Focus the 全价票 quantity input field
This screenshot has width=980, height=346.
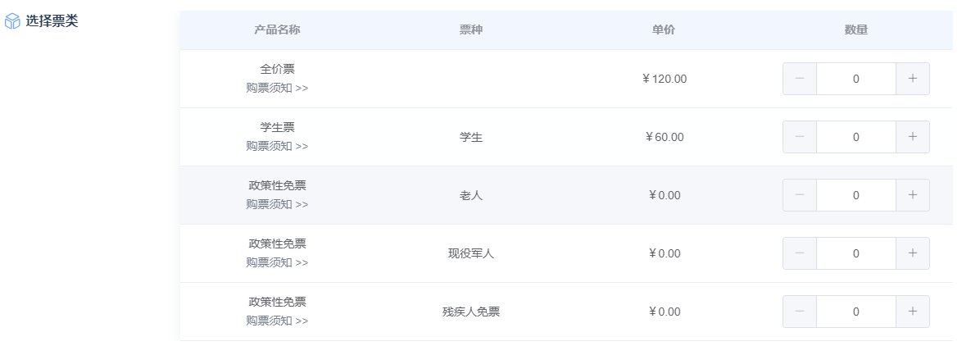pyautogui.click(x=855, y=79)
